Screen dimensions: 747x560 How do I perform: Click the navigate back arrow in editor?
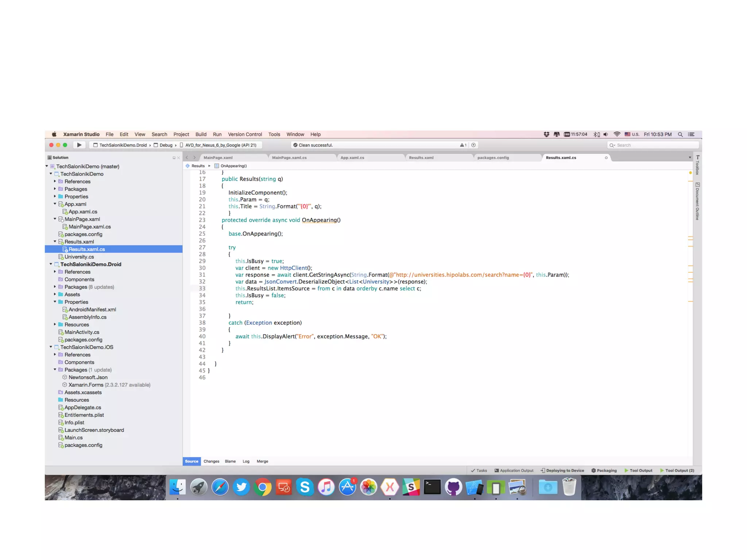click(187, 157)
